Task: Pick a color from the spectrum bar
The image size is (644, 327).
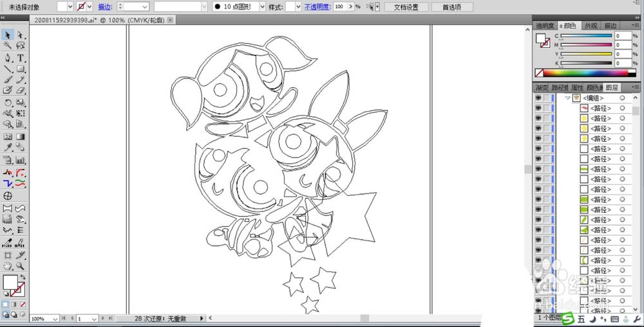Action: coord(585,74)
